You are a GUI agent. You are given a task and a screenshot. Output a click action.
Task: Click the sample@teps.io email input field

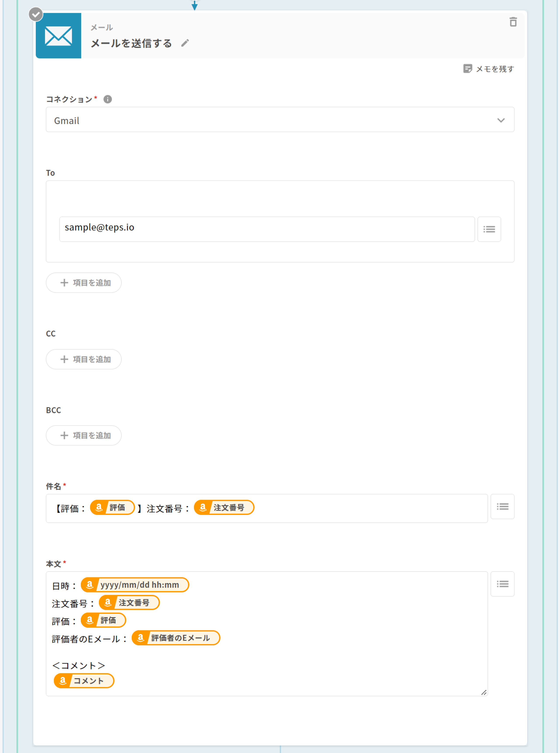pyautogui.click(x=266, y=229)
